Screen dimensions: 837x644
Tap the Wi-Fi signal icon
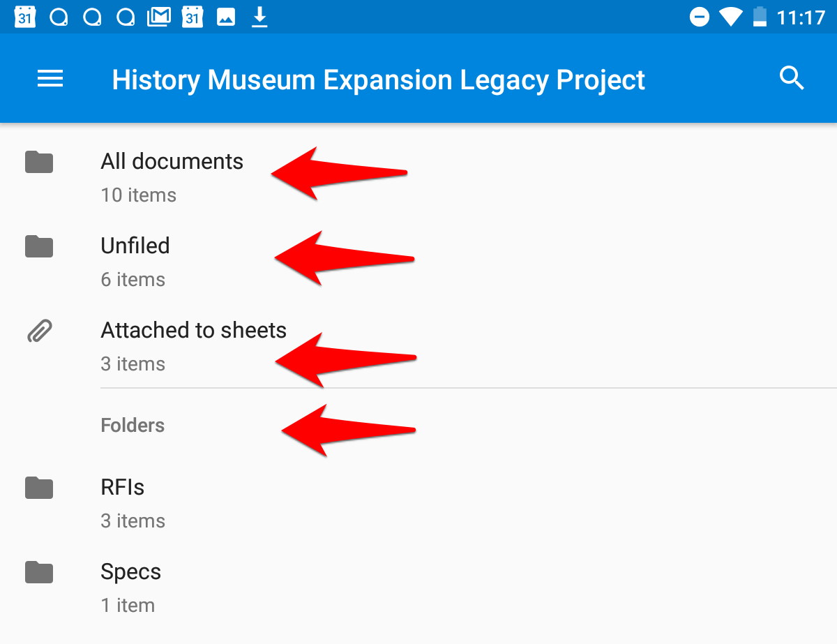[x=730, y=17]
